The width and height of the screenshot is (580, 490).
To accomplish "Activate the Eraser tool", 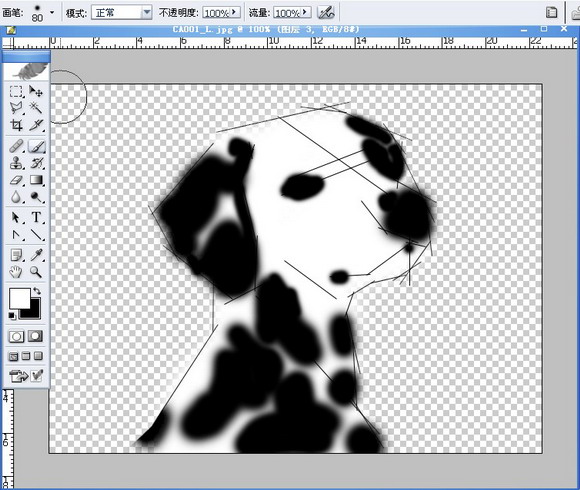I will tap(16, 180).
